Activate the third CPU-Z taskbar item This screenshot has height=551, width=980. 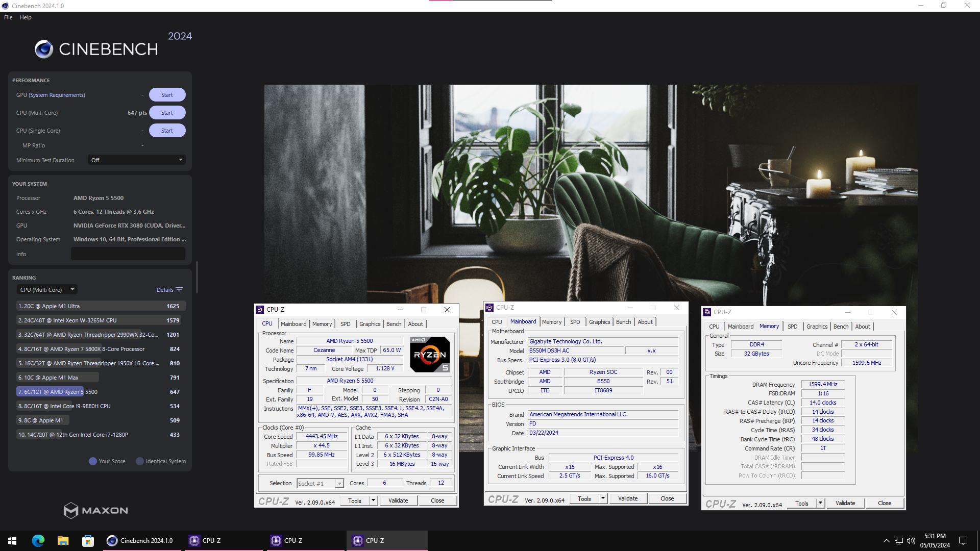click(x=387, y=541)
